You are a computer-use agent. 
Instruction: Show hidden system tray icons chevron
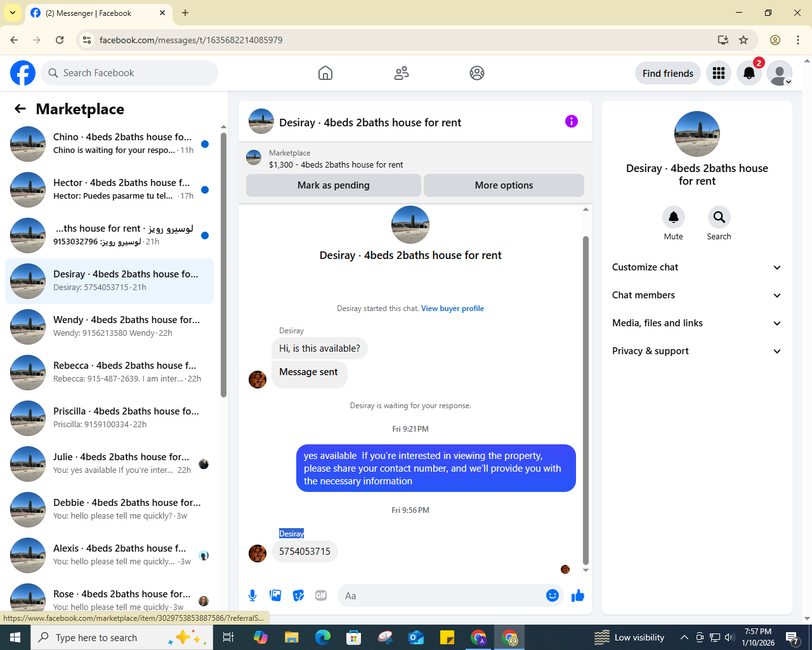tap(684, 637)
